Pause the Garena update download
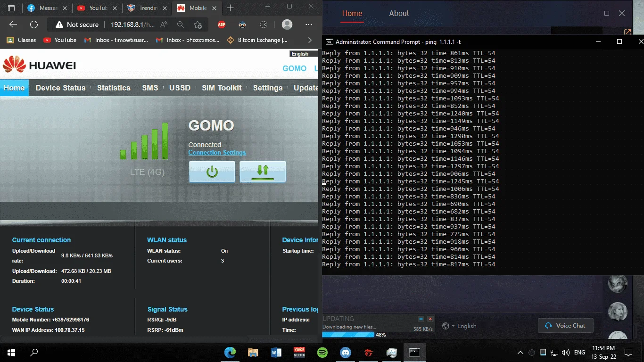This screenshot has width=644, height=362. 421,319
